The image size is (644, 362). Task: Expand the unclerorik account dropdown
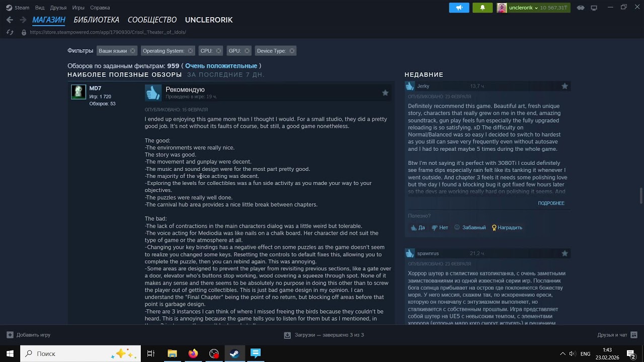coord(524,8)
